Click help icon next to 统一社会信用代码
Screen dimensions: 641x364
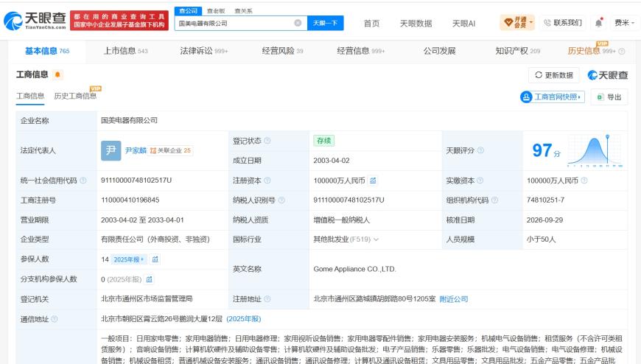click(x=83, y=181)
